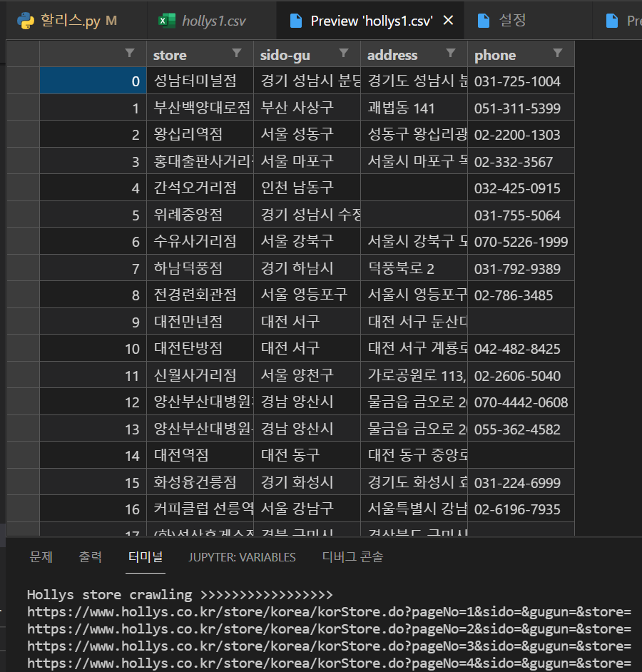Viewport: 642px width, 672px height.
Task: Open the 디버그 콘솔 panel tab
Action: pos(352,556)
